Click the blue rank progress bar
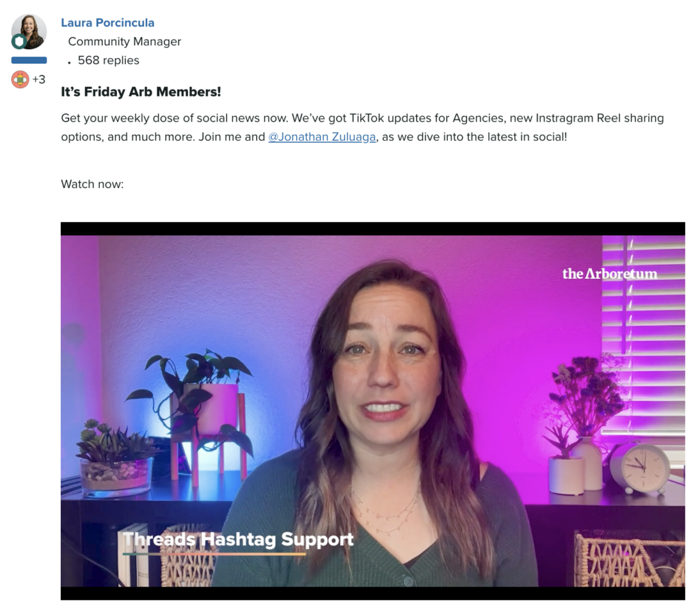This screenshot has height=614, width=700. pyautogui.click(x=29, y=60)
